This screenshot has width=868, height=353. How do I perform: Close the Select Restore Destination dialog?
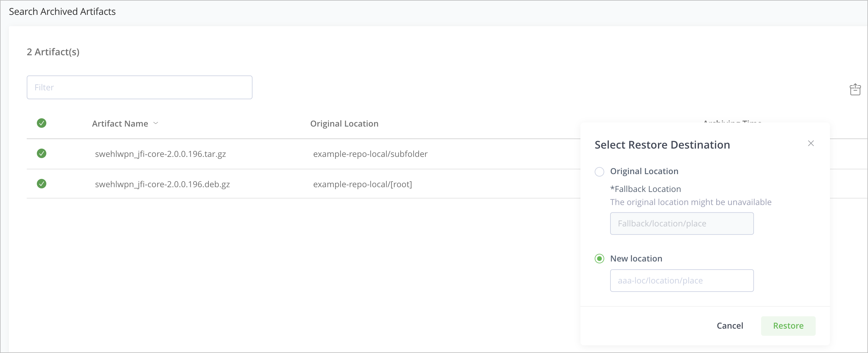(x=811, y=143)
